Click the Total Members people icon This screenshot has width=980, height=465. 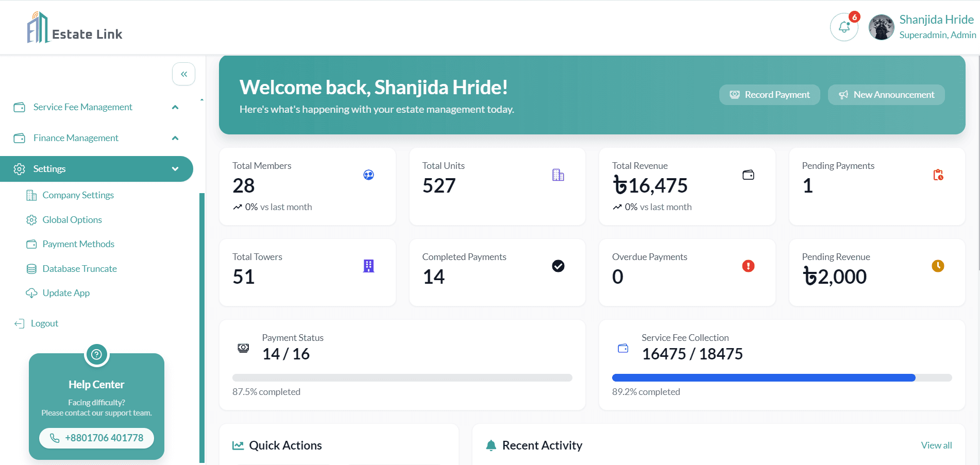pos(368,175)
